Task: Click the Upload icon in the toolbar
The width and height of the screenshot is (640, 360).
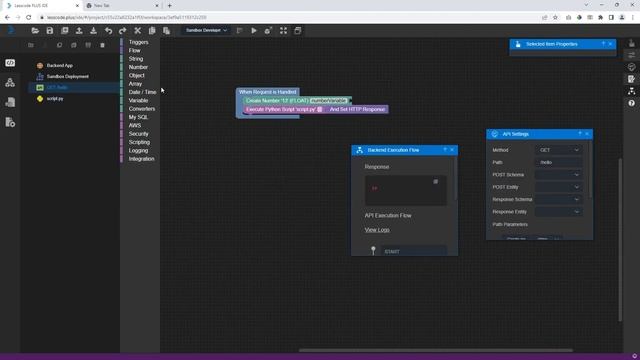Action: point(79,31)
